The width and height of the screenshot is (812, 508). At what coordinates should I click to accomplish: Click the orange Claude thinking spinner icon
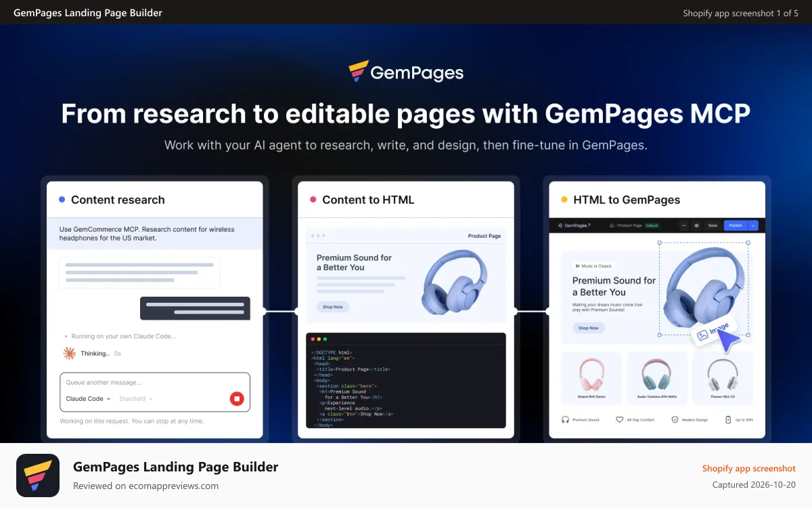[69, 353]
